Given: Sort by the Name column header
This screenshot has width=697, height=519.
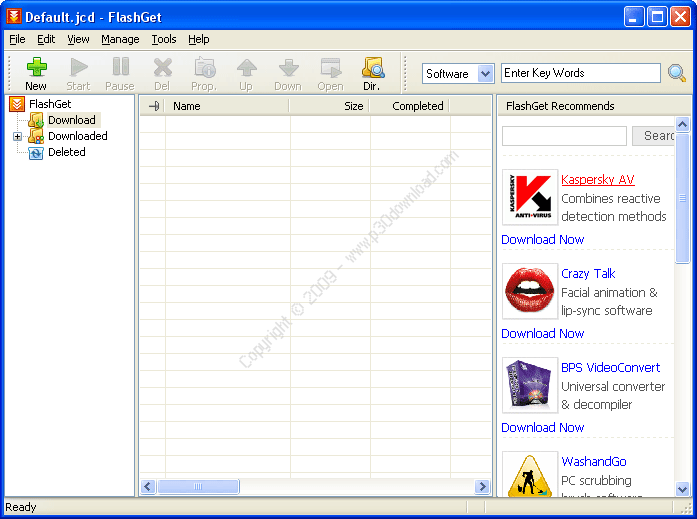Looking at the screenshot, I should pos(227,106).
